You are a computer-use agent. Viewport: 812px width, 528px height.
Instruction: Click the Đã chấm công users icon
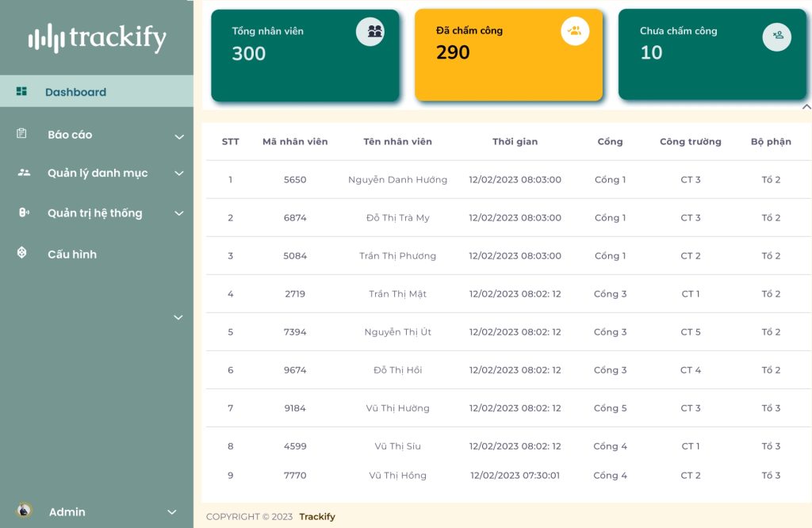pyautogui.click(x=575, y=31)
